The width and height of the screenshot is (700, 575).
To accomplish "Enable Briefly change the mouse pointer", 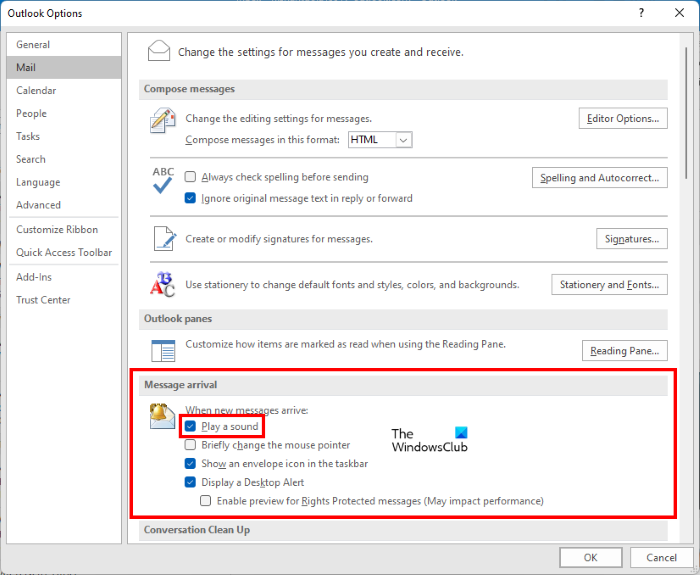I will pyautogui.click(x=190, y=445).
